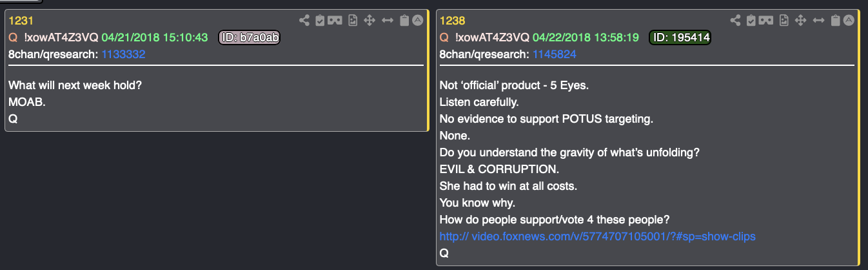Click the goggles icon on post 1238
The image size is (868, 270).
(765, 20)
